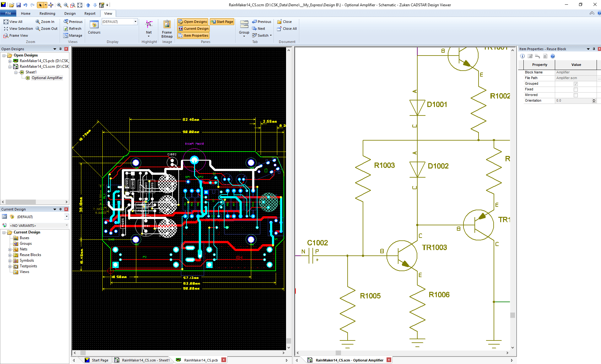
Task: Click the Help icon in Item Properties panel
Action: 553,56
